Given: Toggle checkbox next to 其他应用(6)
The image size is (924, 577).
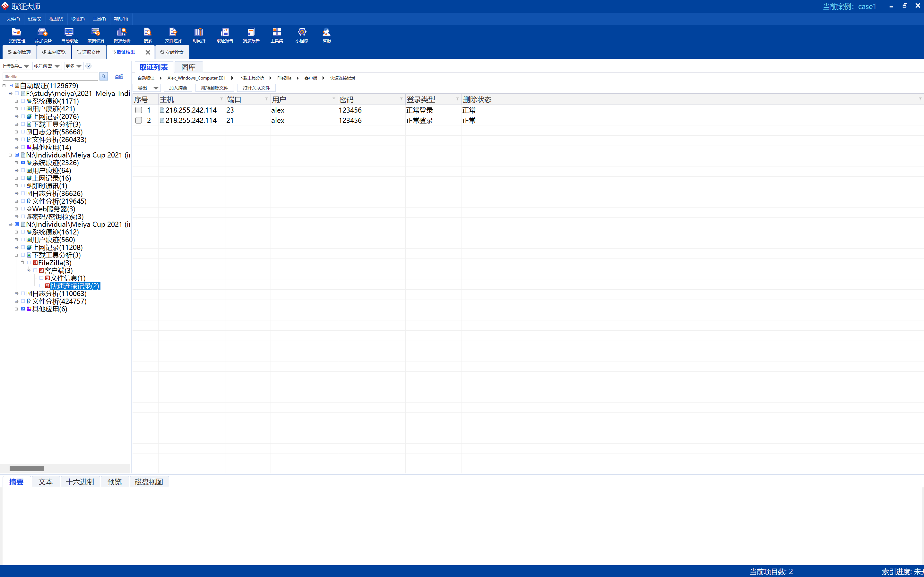Looking at the screenshot, I should point(23,309).
